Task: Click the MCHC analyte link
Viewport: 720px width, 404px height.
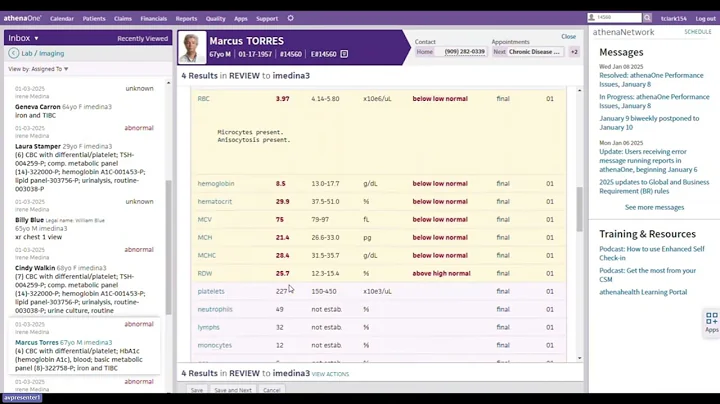Action: tap(207, 255)
